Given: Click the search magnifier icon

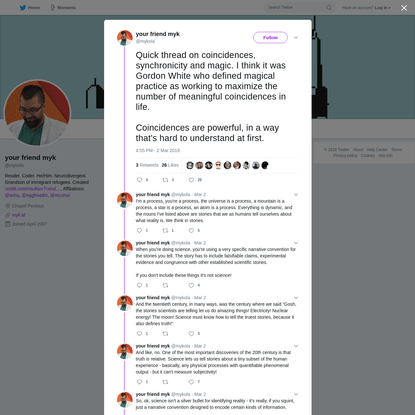Looking at the screenshot, I should (x=329, y=7).
